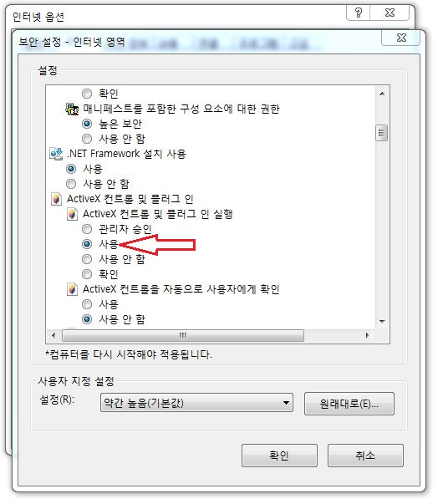Viewport: 443px width, 504px height.
Task: Click the vertical scrollbar thumb
Action: (x=382, y=133)
